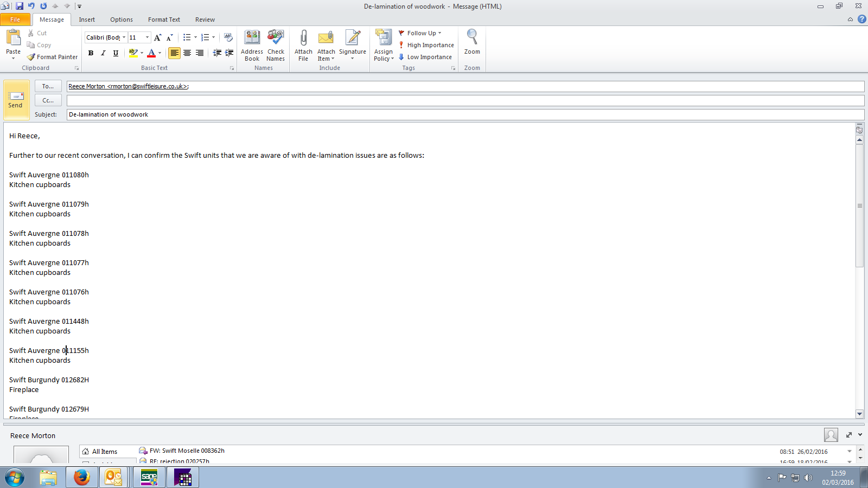This screenshot has width=868, height=488.
Task: Mark the message as High Importance
Action: 426,45
